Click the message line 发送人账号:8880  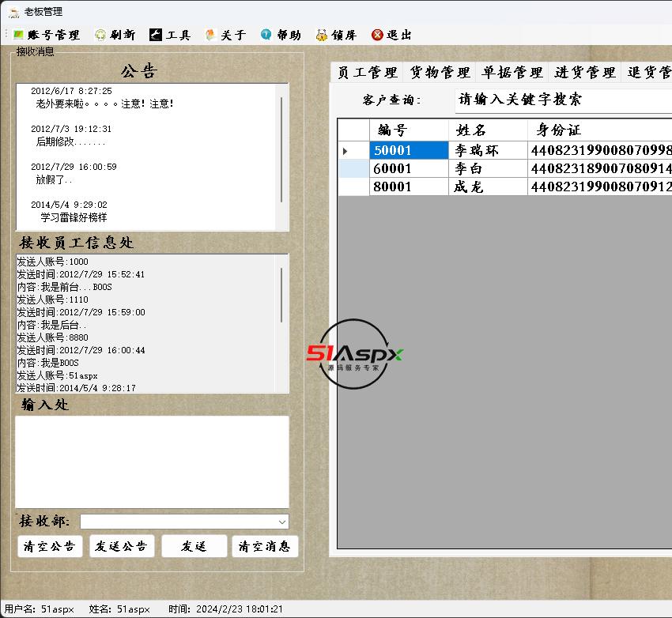click(53, 337)
